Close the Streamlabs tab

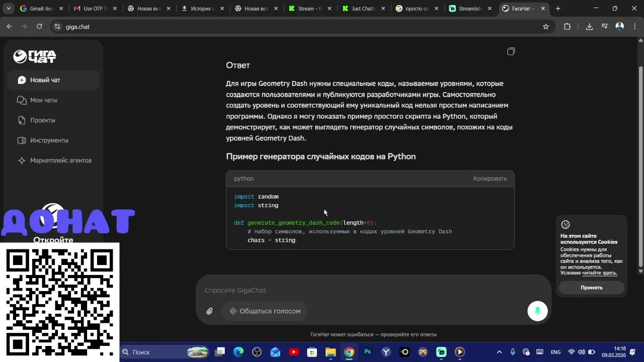click(x=490, y=9)
